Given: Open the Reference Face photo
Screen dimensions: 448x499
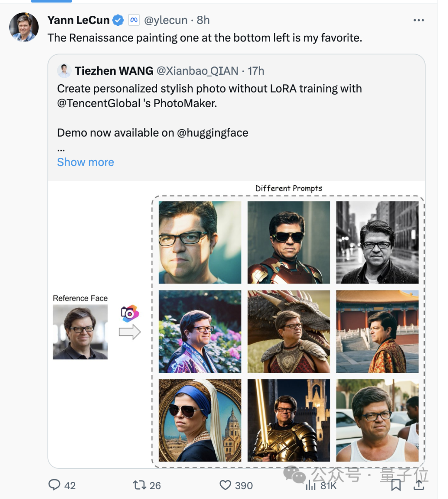Looking at the screenshot, I should click(80, 332).
